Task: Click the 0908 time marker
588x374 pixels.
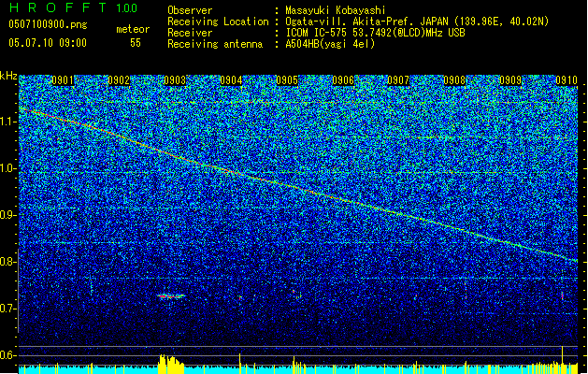Action: (x=454, y=80)
